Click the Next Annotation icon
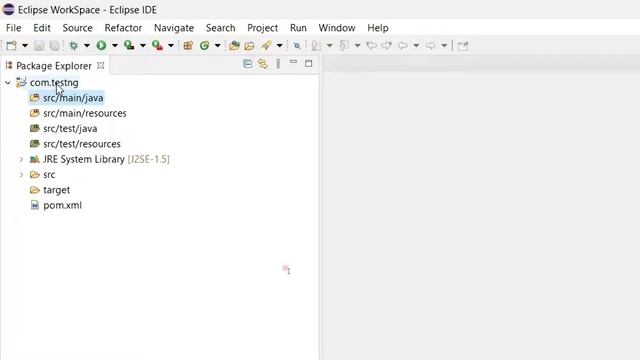The height and width of the screenshot is (360, 640). pos(316,46)
